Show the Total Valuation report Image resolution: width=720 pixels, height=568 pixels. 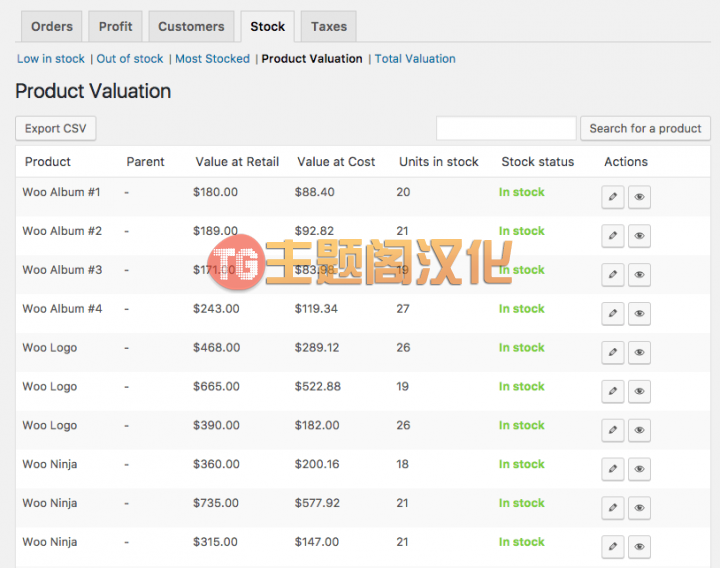(415, 59)
